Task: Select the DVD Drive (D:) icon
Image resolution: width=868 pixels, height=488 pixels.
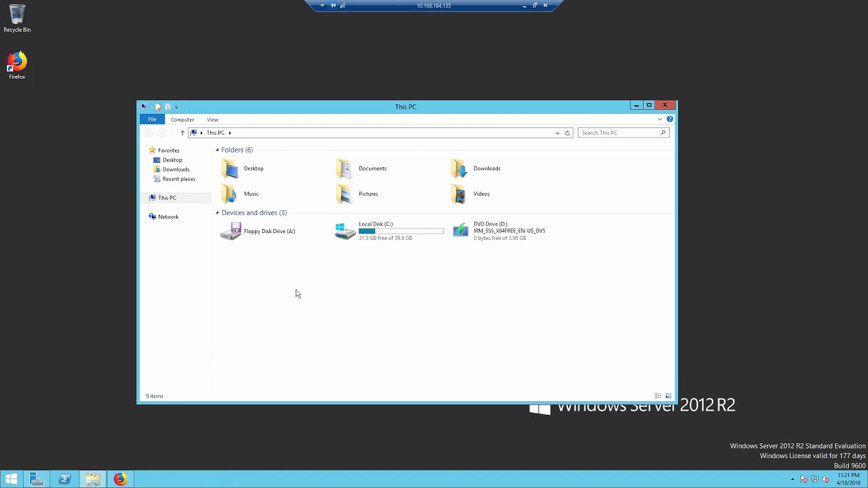Action: [460, 231]
